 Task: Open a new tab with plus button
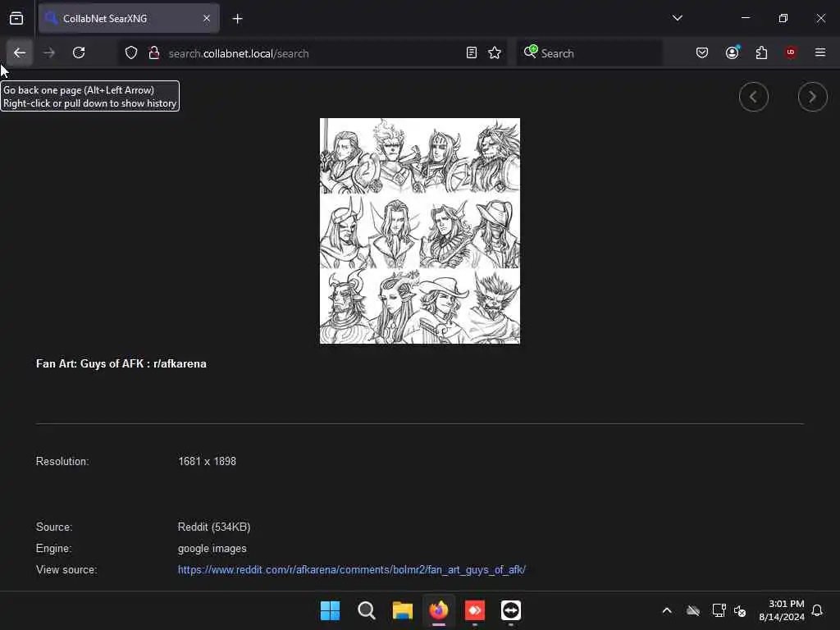pyautogui.click(x=237, y=19)
